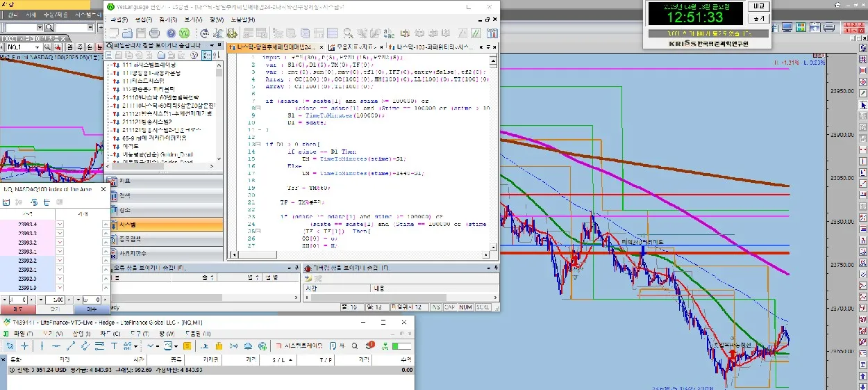Collapse the code fold marker at line 8
This screenshot has width=868, height=390.
click(x=258, y=107)
